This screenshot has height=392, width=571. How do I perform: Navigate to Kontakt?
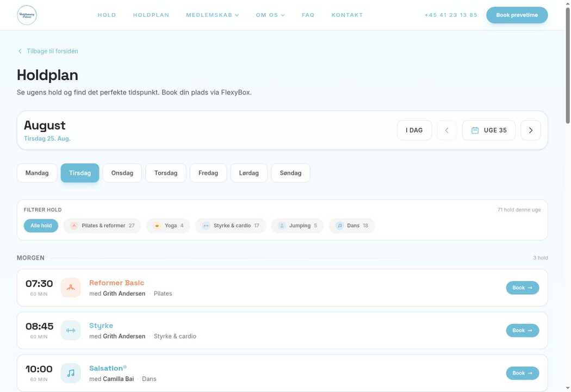(347, 15)
